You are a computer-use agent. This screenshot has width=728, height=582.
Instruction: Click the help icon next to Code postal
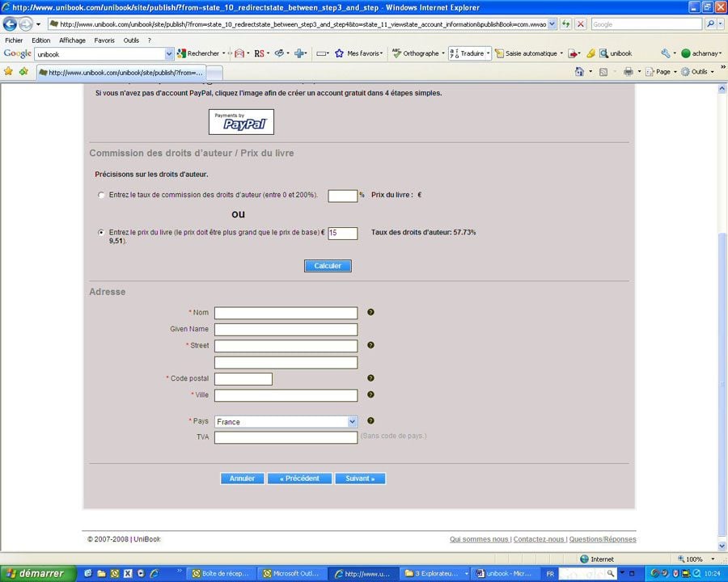370,378
